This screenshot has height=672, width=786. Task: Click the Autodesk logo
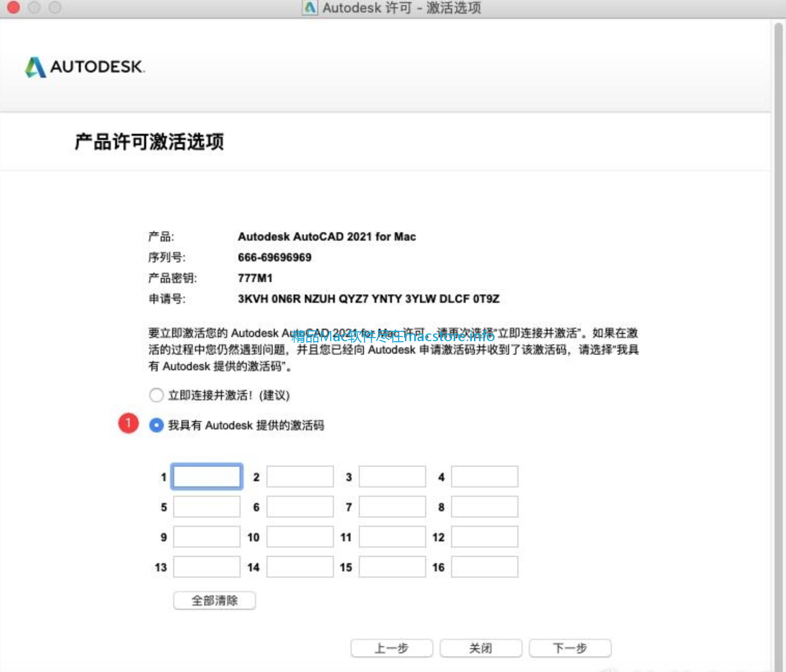(85, 67)
